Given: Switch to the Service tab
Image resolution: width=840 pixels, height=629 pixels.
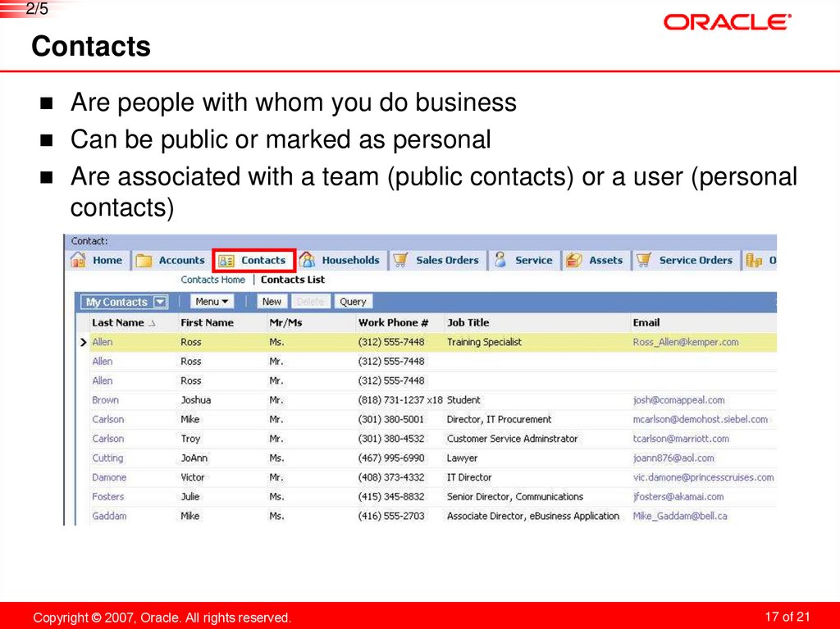Looking at the screenshot, I should click(x=524, y=261).
